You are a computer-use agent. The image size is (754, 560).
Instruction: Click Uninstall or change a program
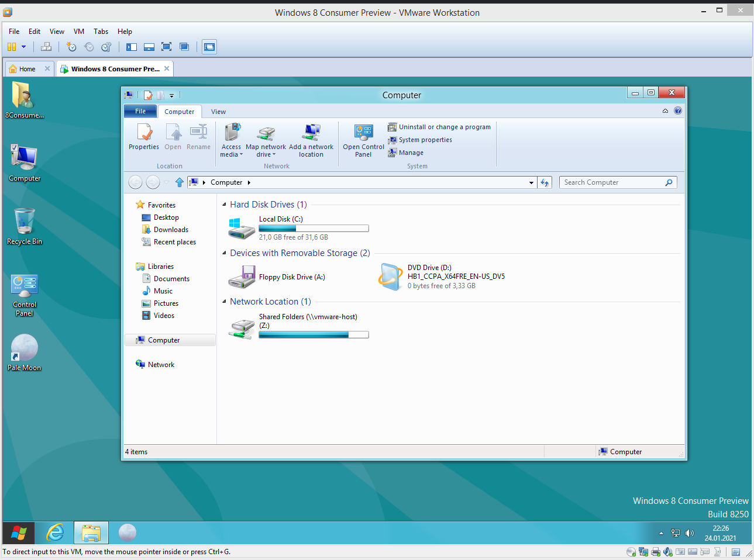444,127
